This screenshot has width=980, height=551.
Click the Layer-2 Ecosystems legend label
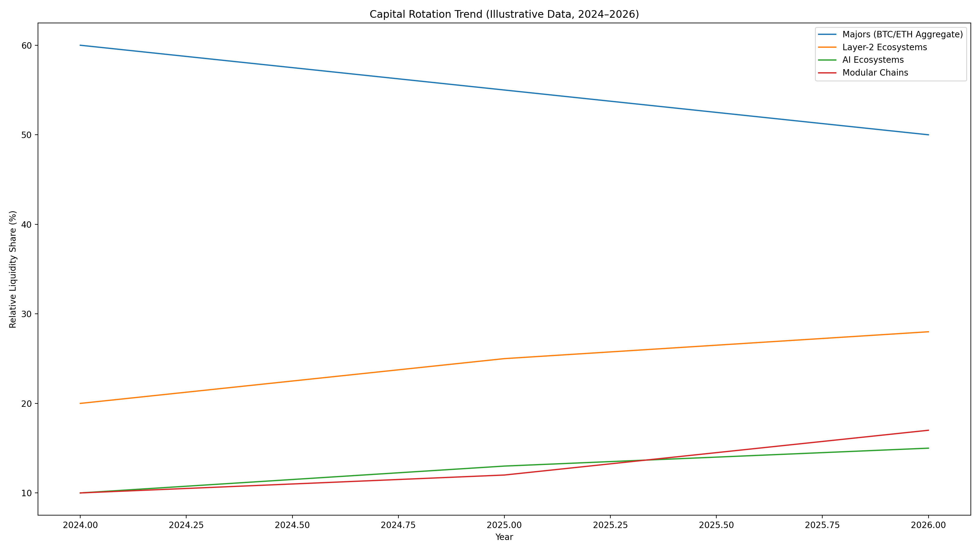884,47
